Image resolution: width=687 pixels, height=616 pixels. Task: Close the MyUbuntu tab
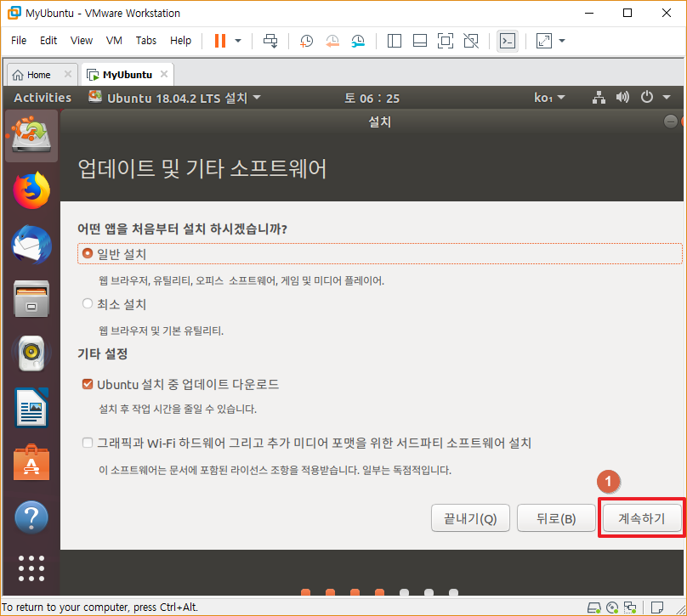[164, 74]
